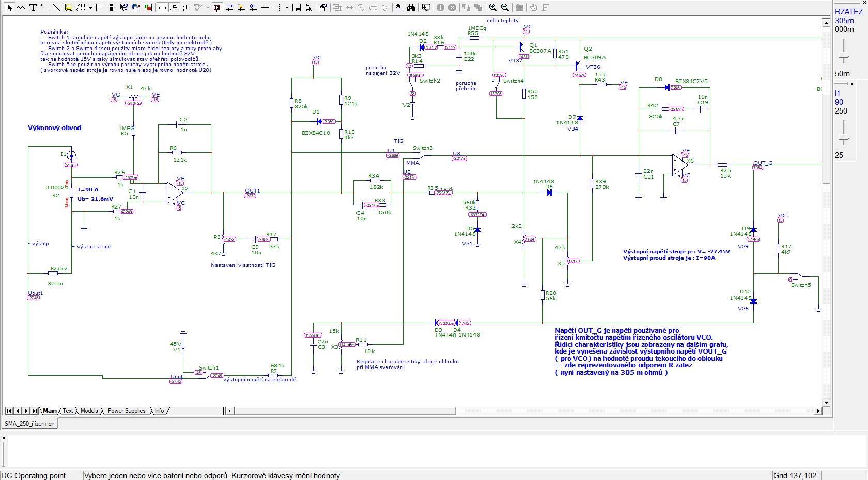Screen dimensions: 868x480
Task: Click the Bring to Front stacked icon
Action: point(466,8)
